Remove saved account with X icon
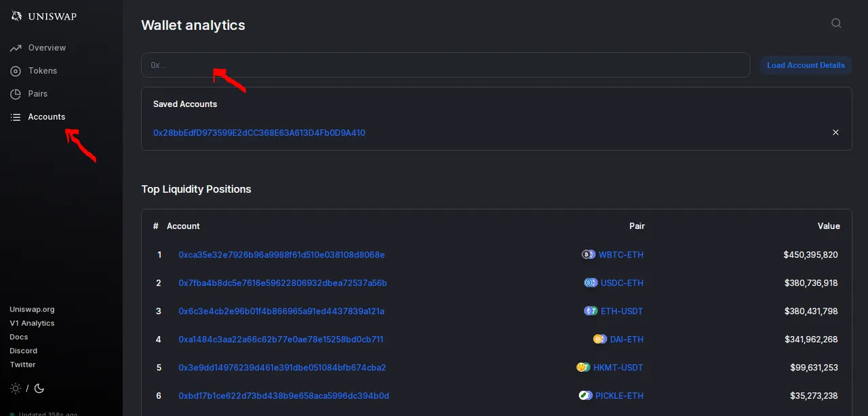Screen dimensions: 868x416 click(x=835, y=133)
